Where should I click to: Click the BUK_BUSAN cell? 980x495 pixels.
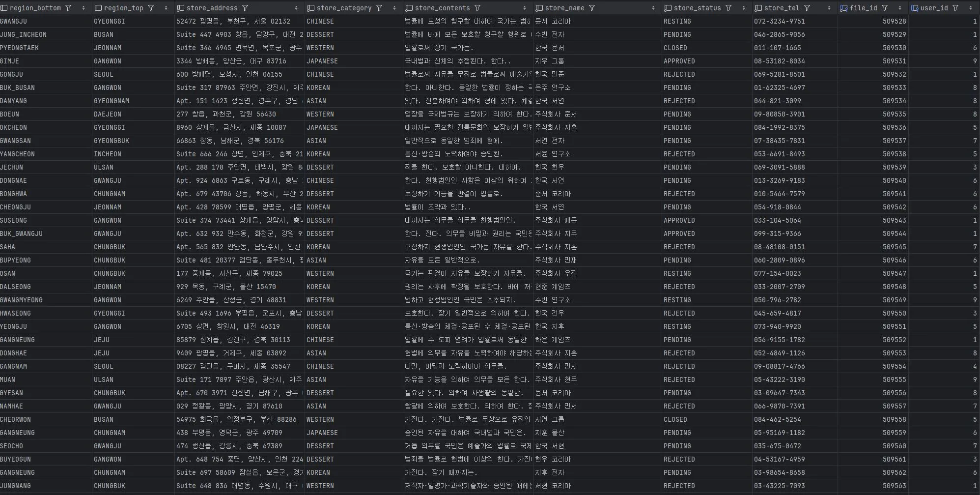(x=46, y=87)
